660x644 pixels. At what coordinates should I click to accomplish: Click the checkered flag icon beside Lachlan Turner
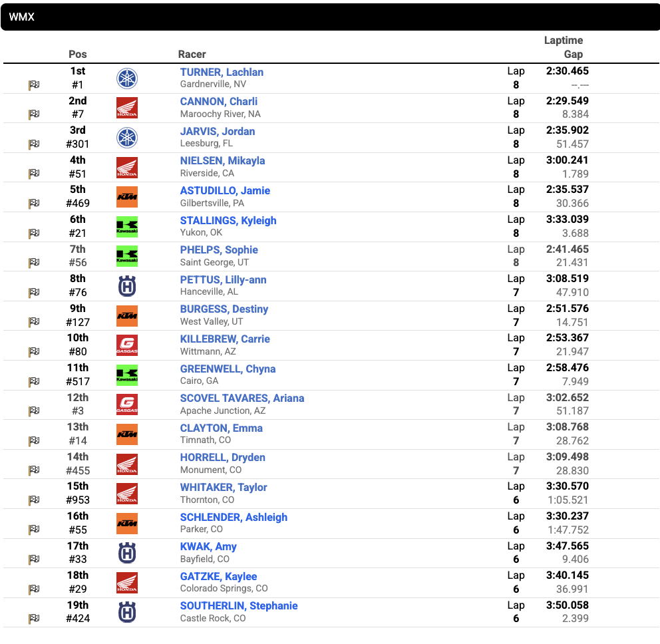click(34, 85)
